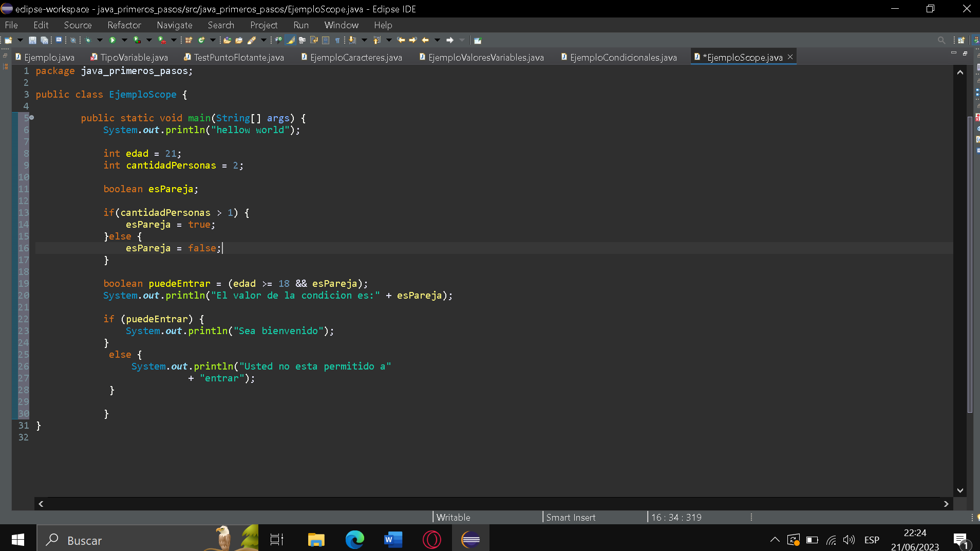Switch to TipoVariable.java tab

(x=129, y=57)
